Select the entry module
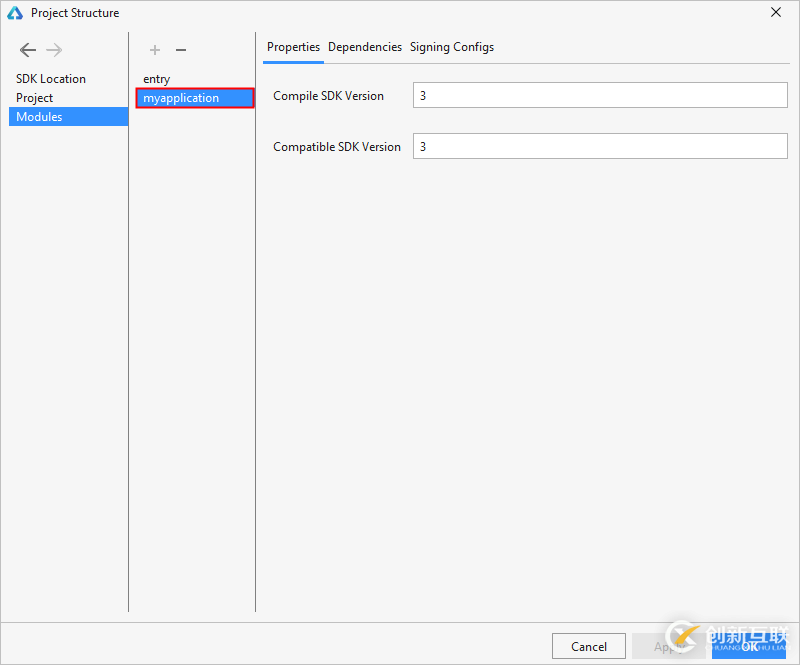The width and height of the screenshot is (800, 665). pos(195,79)
